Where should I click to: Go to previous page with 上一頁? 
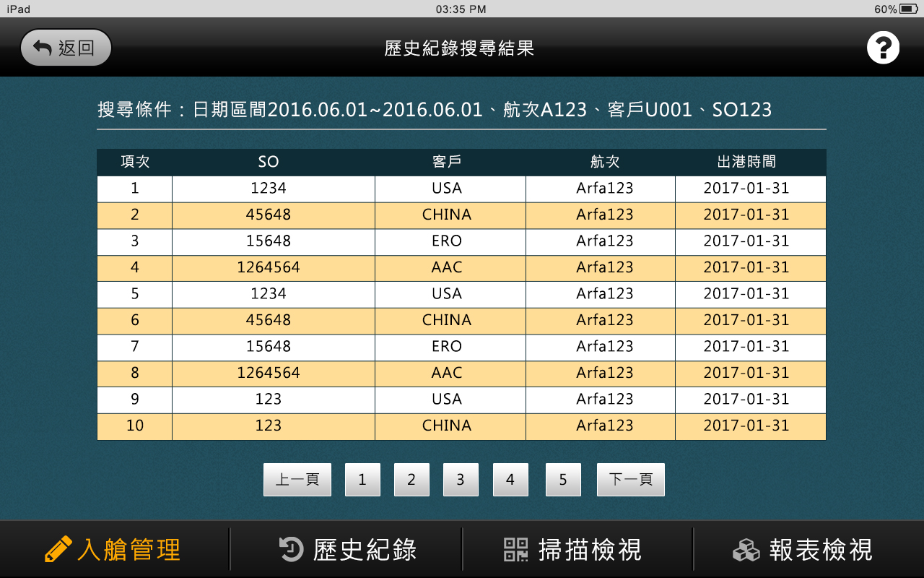(x=297, y=480)
